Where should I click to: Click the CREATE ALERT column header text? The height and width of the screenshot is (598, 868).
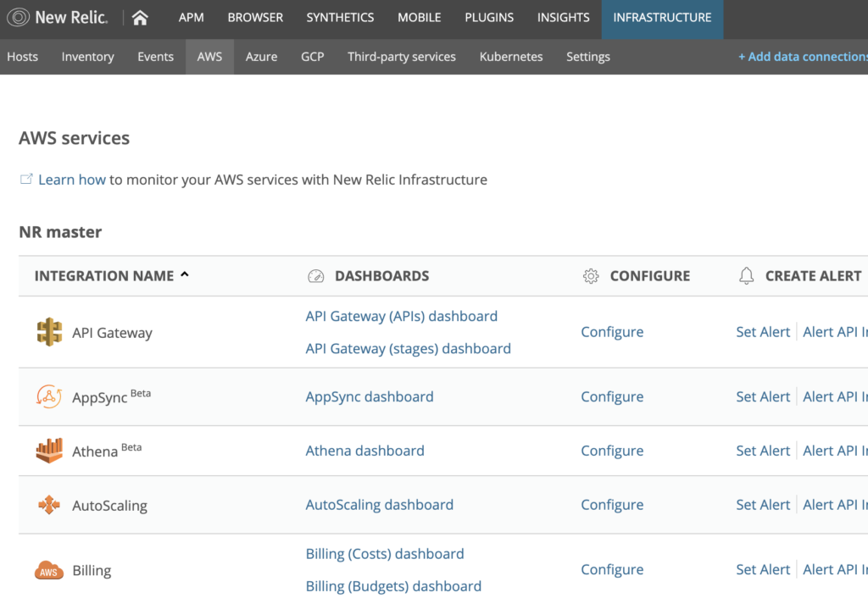point(813,276)
